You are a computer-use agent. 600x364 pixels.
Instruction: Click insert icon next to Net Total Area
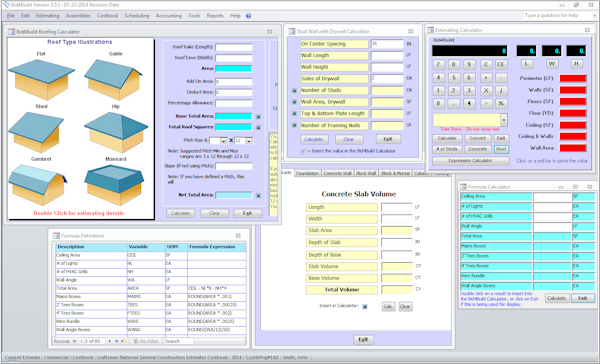(258, 196)
